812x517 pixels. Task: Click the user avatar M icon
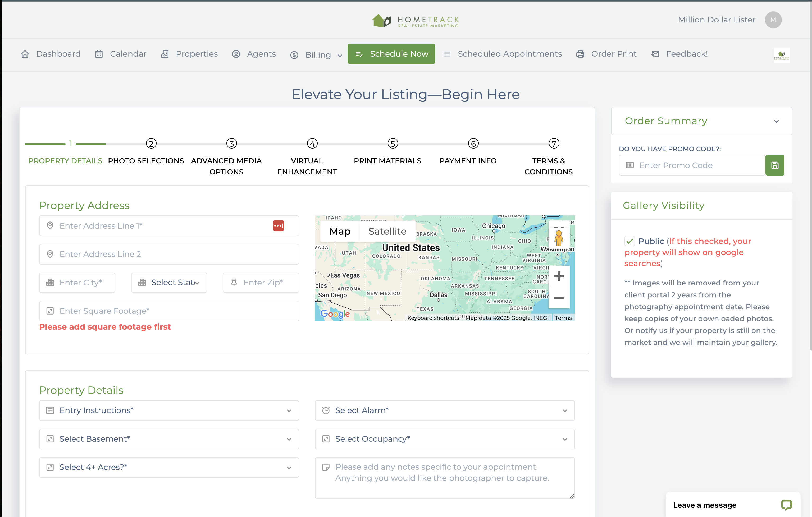[773, 20]
